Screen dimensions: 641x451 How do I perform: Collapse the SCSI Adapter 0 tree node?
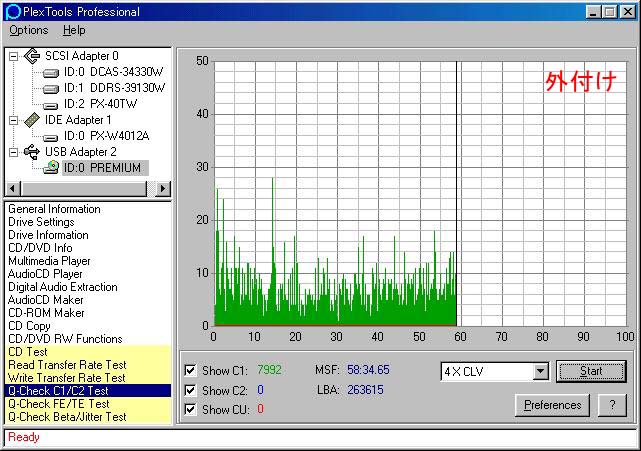(13, 56)
